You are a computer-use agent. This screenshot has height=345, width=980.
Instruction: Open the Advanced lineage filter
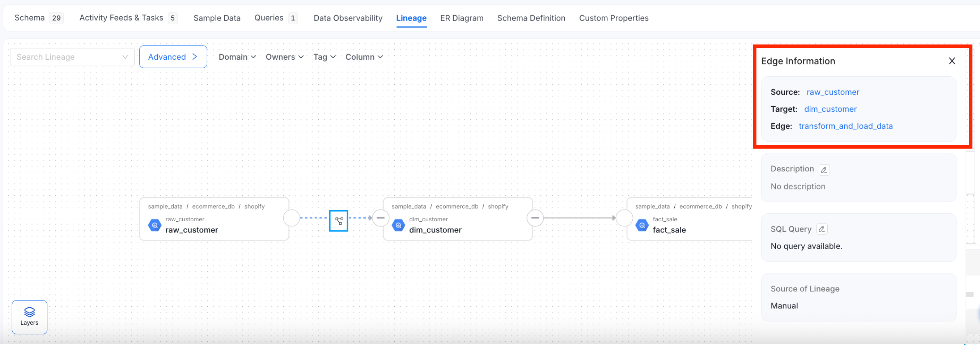[173, 57]
